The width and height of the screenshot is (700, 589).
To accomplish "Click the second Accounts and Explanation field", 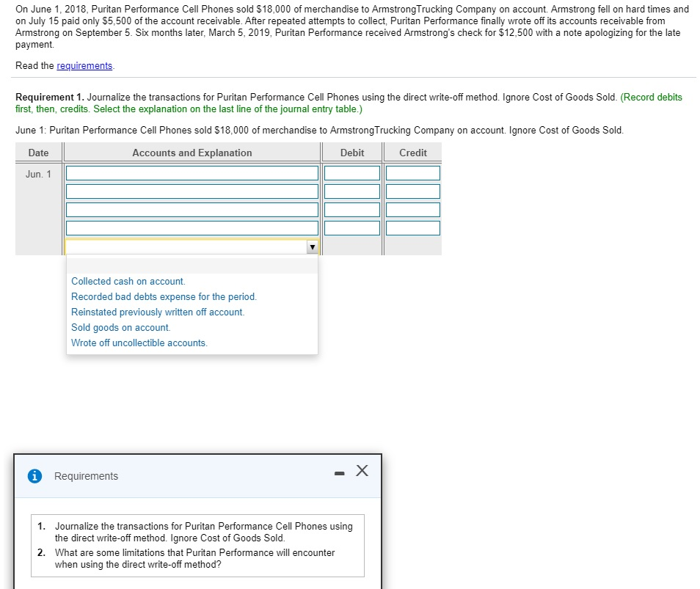I will coord(192,191).
